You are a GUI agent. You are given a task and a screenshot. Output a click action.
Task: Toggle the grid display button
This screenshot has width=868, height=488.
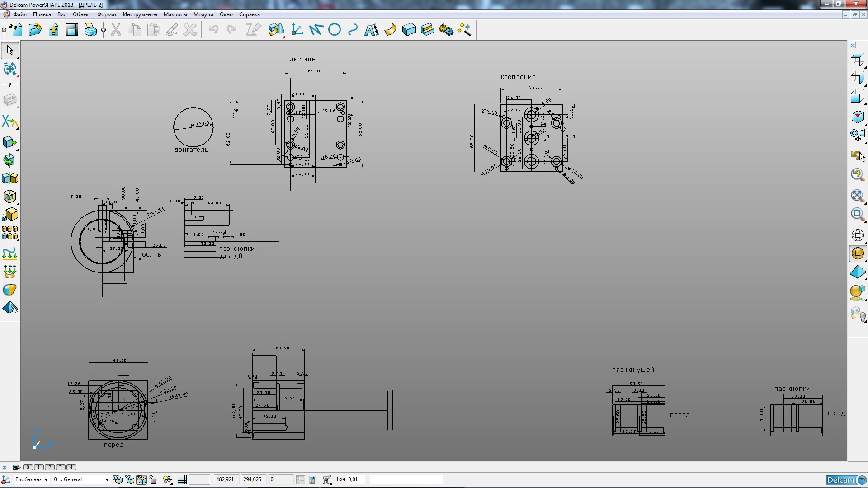click(182, 480)
